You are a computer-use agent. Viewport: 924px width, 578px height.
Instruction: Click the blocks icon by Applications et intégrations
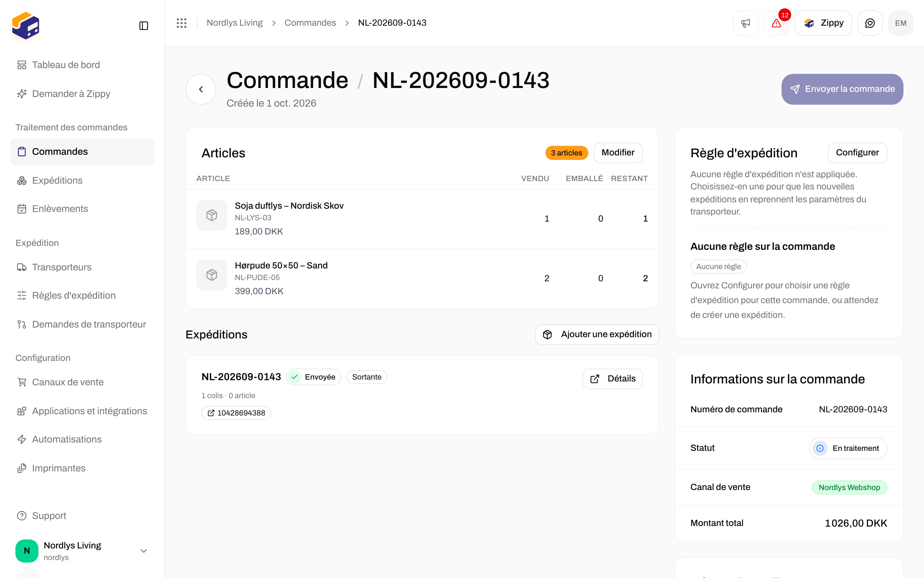click(22, 411)
